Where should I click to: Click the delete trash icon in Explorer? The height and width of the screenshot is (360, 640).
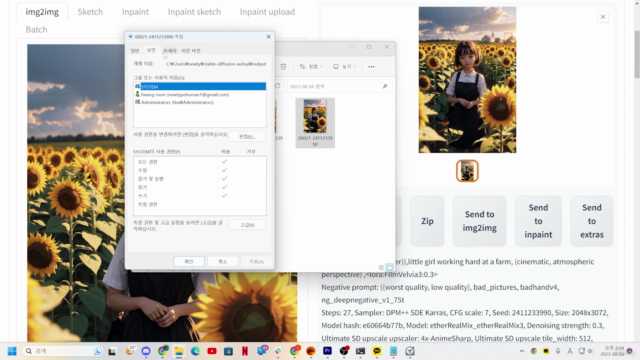pos(283,67)
